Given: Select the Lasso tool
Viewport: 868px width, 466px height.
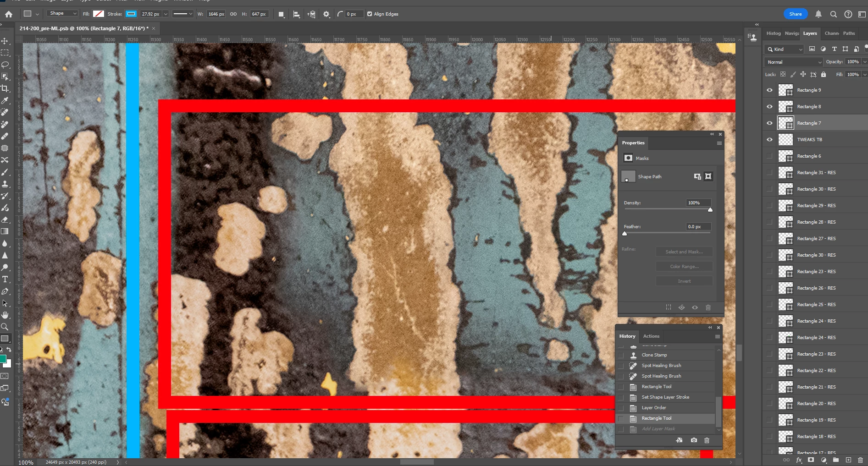Looking at the screenshot, I should coord(5,65).
